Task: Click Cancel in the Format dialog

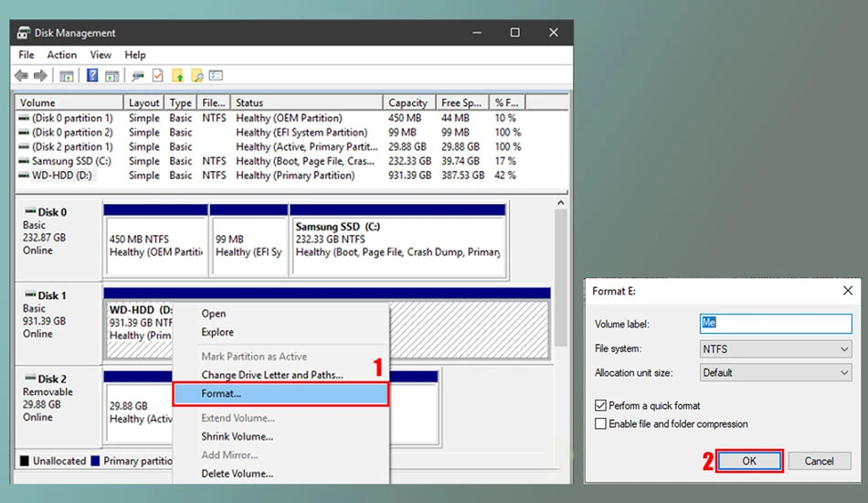Action: 820,461
